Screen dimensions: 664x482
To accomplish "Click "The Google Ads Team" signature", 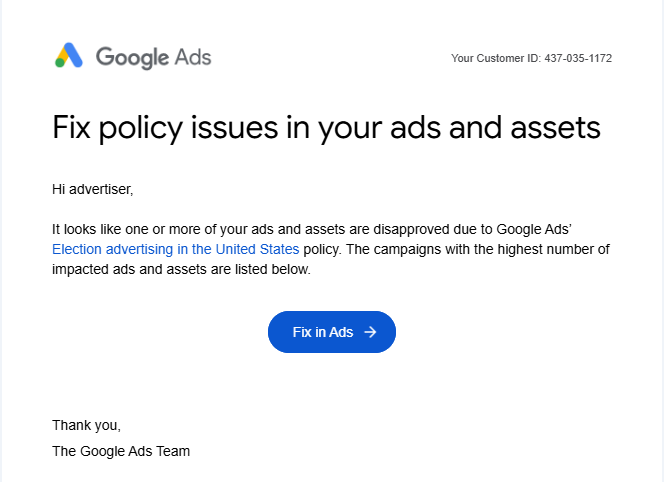I will point(121,451).
